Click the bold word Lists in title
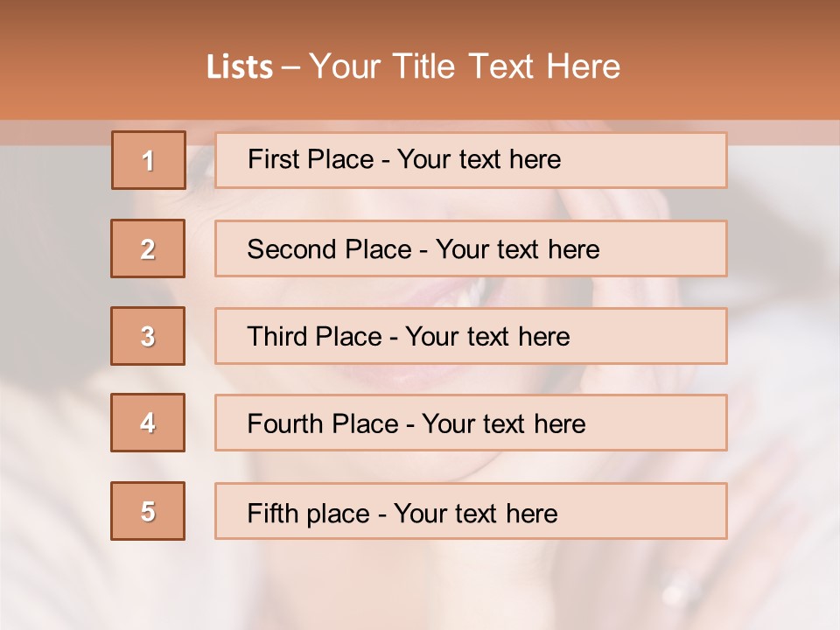The height and width of the screenshot is (630, 840). pyautogui.click(x=240, y=66)
